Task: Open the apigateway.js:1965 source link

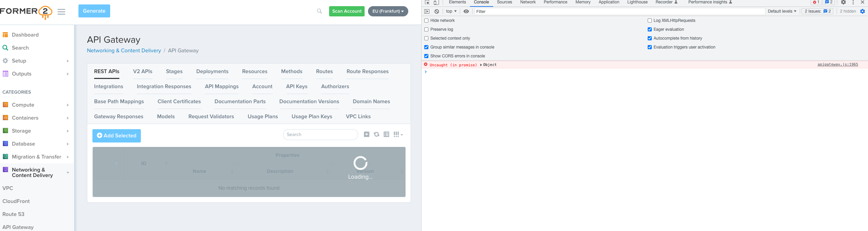Action: [x=838, y=64]
